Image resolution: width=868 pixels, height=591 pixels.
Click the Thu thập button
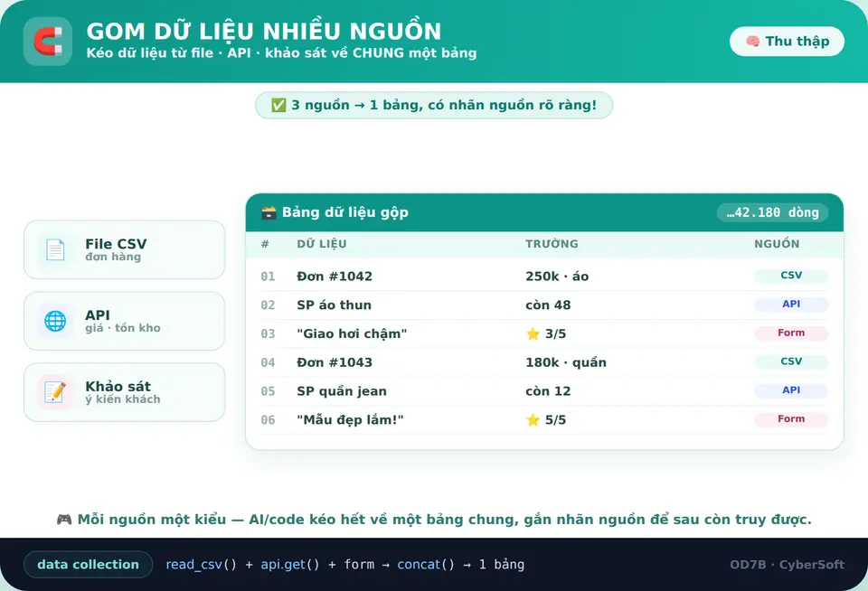pos(787,42)
